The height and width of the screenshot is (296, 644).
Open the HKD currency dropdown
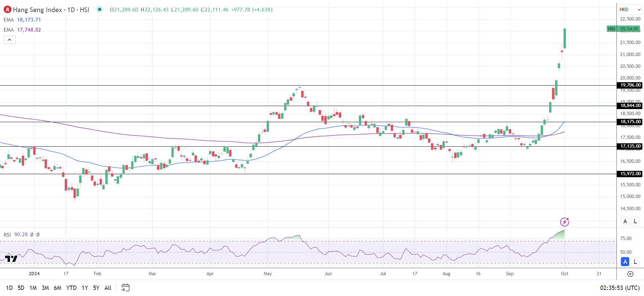630,9
